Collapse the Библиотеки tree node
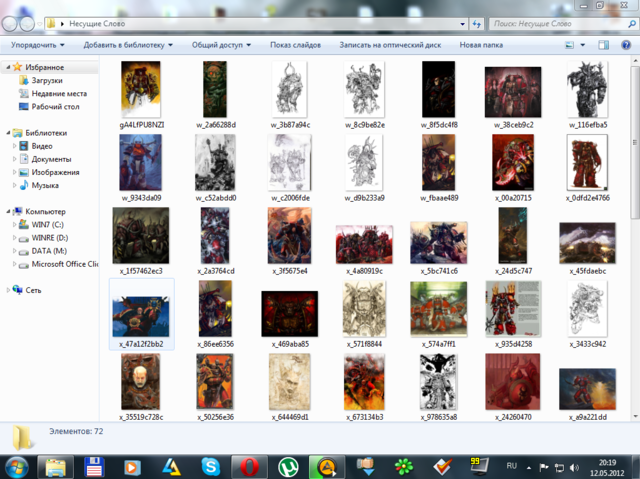The image size is (640, 479). tap(8, 133)
